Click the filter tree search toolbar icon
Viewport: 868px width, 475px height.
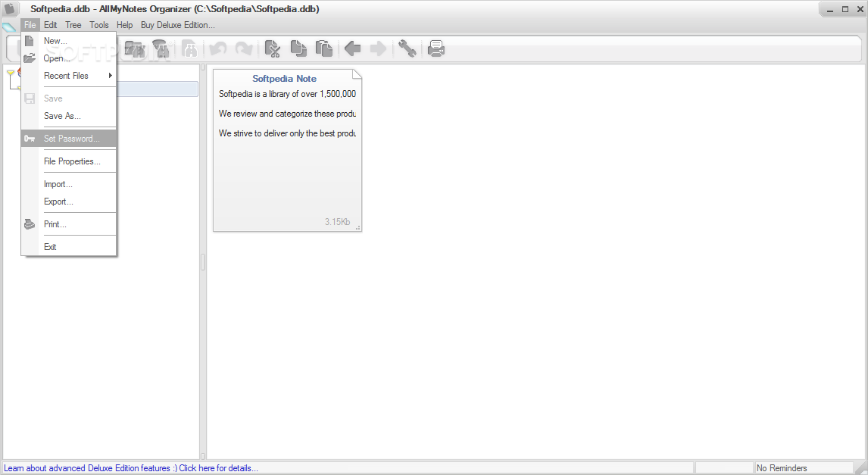tap(161, 48)
